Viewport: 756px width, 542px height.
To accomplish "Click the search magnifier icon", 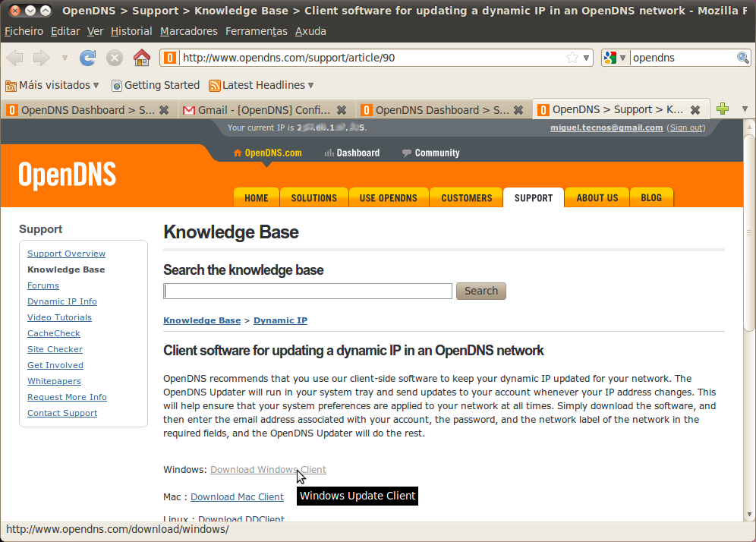I will 742,58.
